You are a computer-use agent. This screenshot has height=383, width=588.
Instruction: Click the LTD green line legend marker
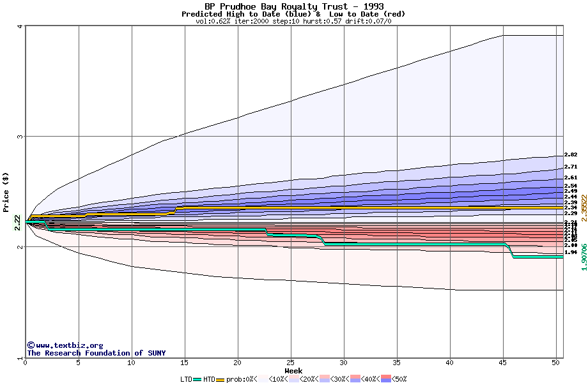coord(197,379)
